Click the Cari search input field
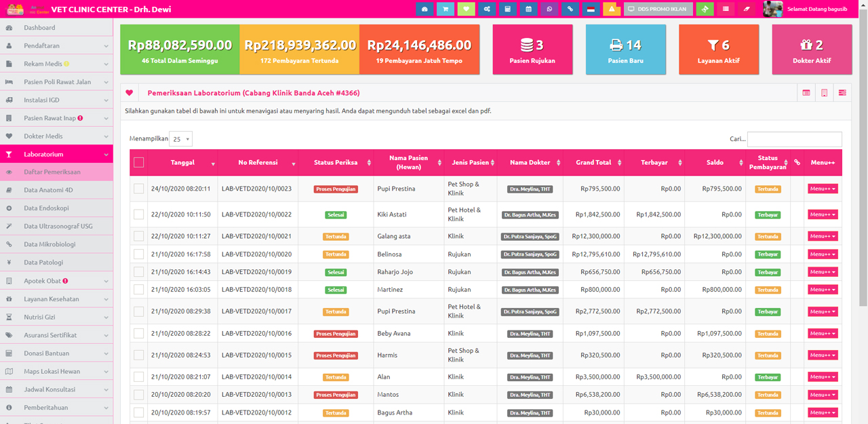Viewport: 868px width, 424px height. 794,139
